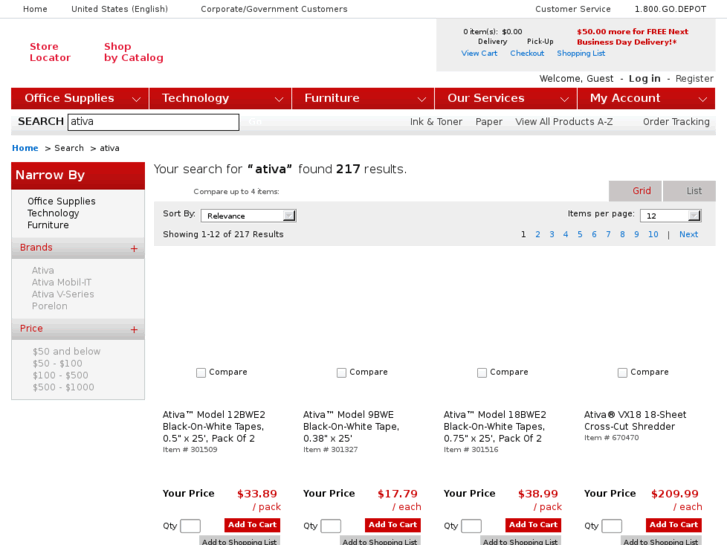
Task: Check Compare for Model 18BWE2 tapes
Action: [482, 372]
